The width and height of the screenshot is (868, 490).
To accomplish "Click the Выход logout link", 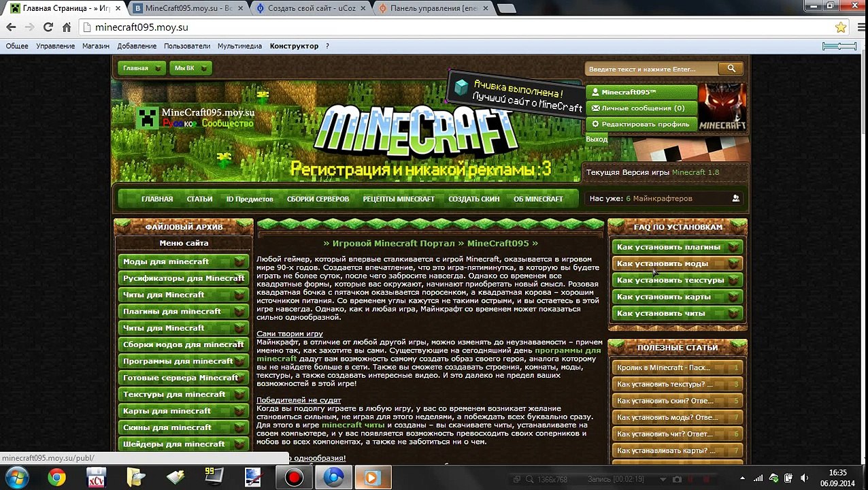I will [x=597, y=139].
